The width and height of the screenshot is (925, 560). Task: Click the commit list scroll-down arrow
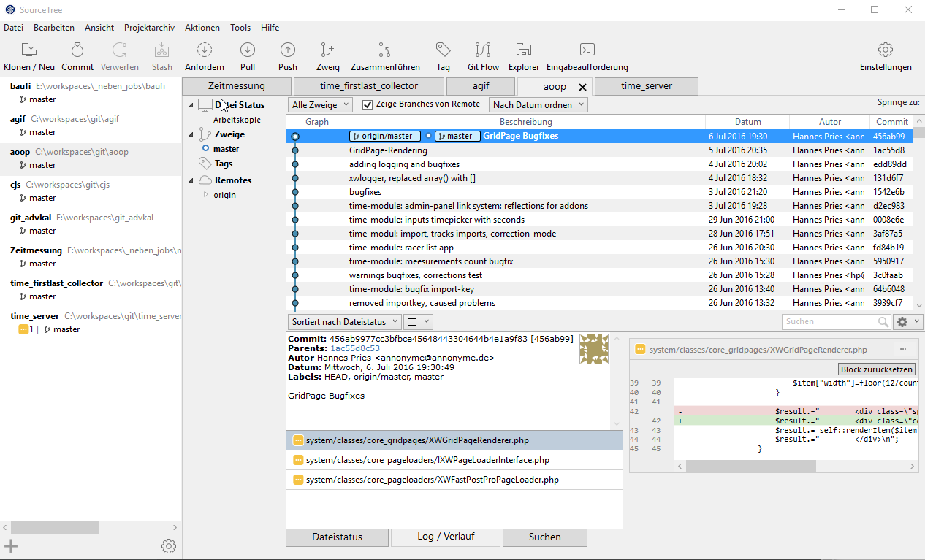[919, 305]
